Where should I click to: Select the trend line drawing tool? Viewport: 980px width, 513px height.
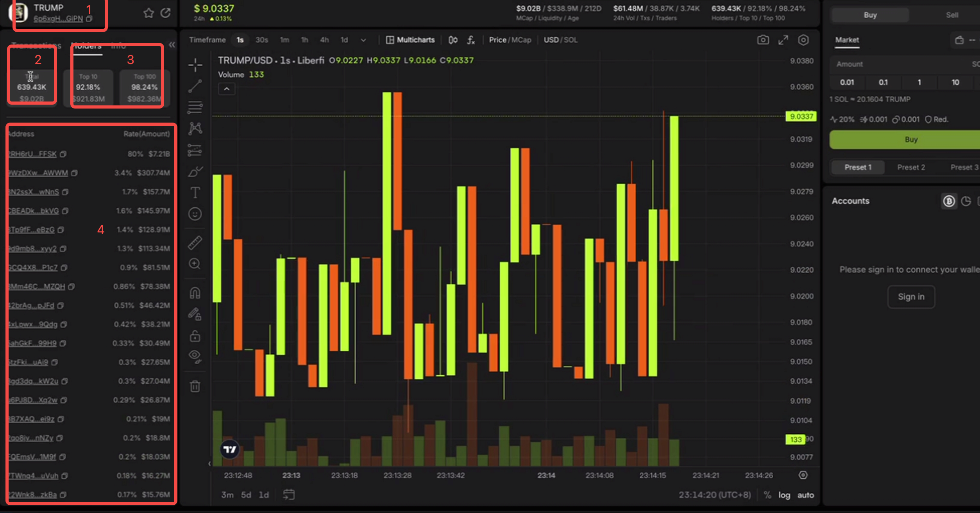coord(195,86)
